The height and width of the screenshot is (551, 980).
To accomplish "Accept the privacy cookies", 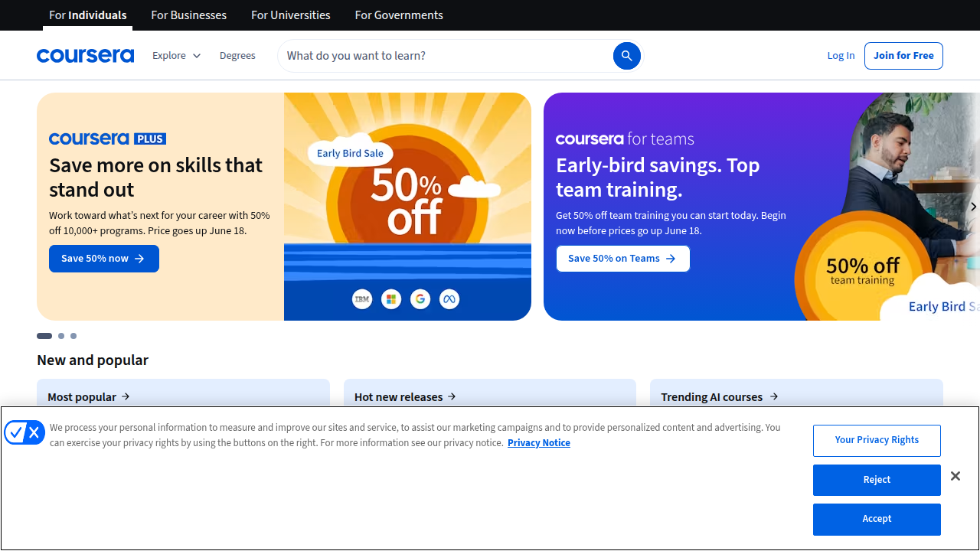I will pyautogui.click(x=877, y=519).
